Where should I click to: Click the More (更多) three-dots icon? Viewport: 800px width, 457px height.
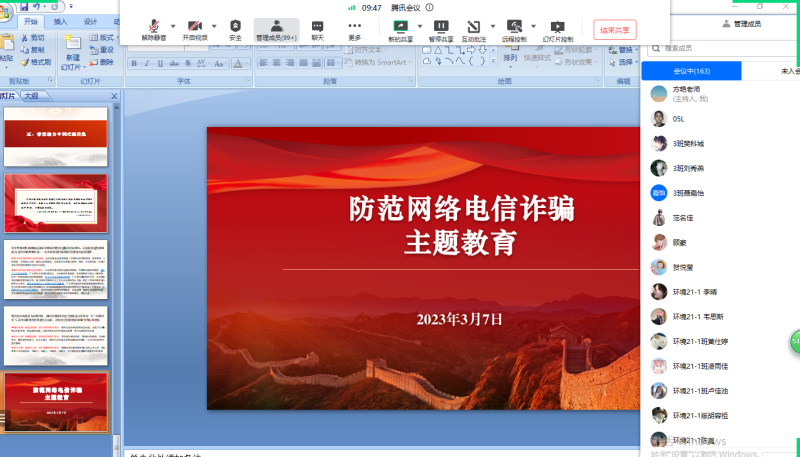coord(355,26)
